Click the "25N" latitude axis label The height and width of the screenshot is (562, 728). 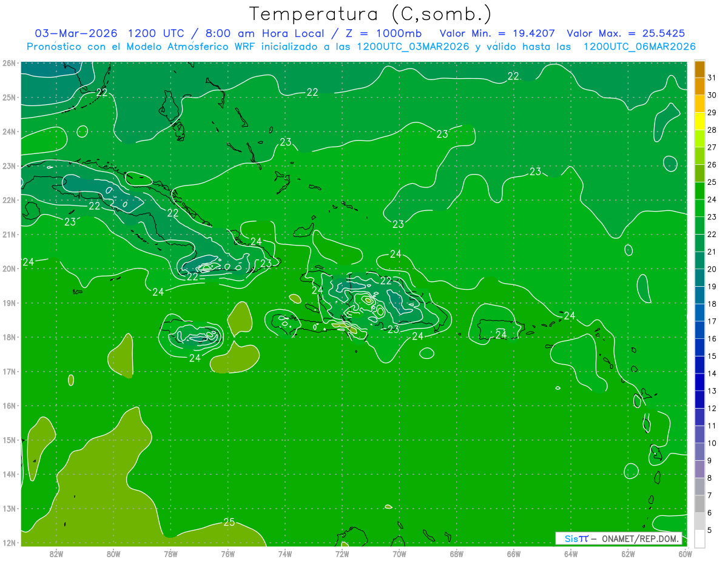click(9, 97)
